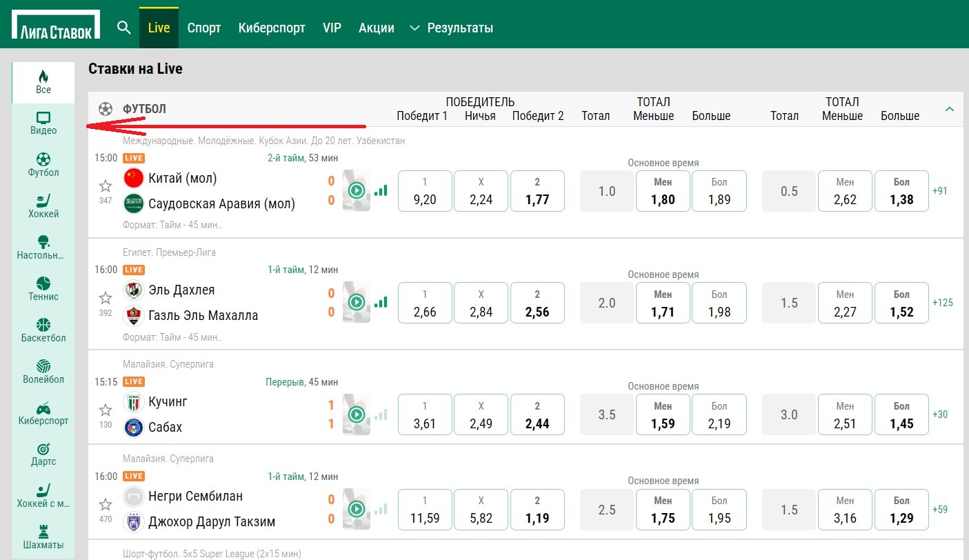Select Волейбол in the sidebar
This screenshot has height=560, width=969.
pyautogui.click(x=43, y=372)
